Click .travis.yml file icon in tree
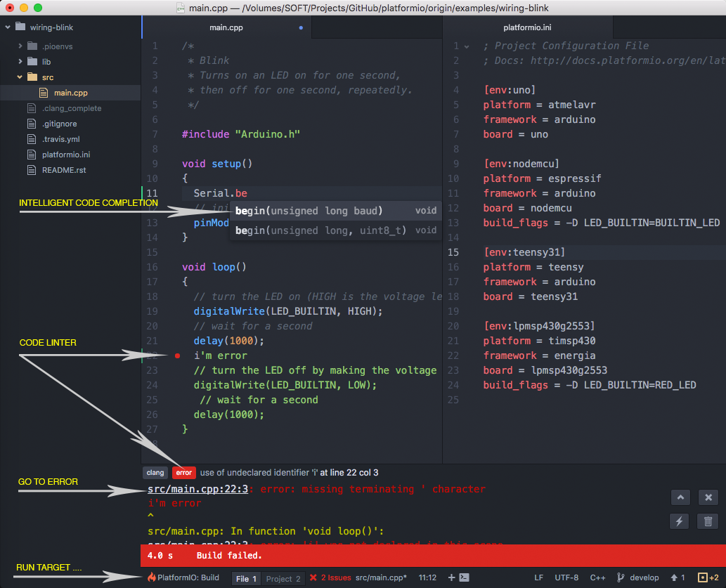Viewport: 726px width, 588px height. 32,139
